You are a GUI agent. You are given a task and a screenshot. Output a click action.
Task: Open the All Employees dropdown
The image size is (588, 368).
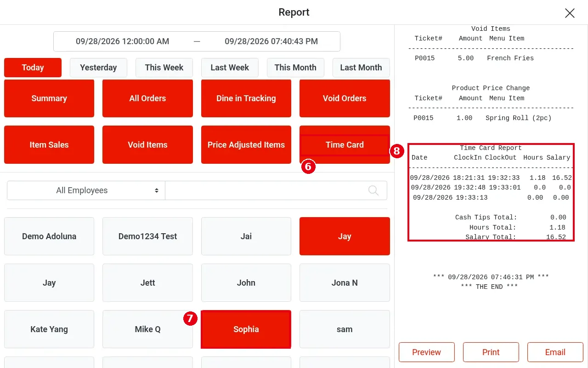pyautogui.click(x=86, y=190)
